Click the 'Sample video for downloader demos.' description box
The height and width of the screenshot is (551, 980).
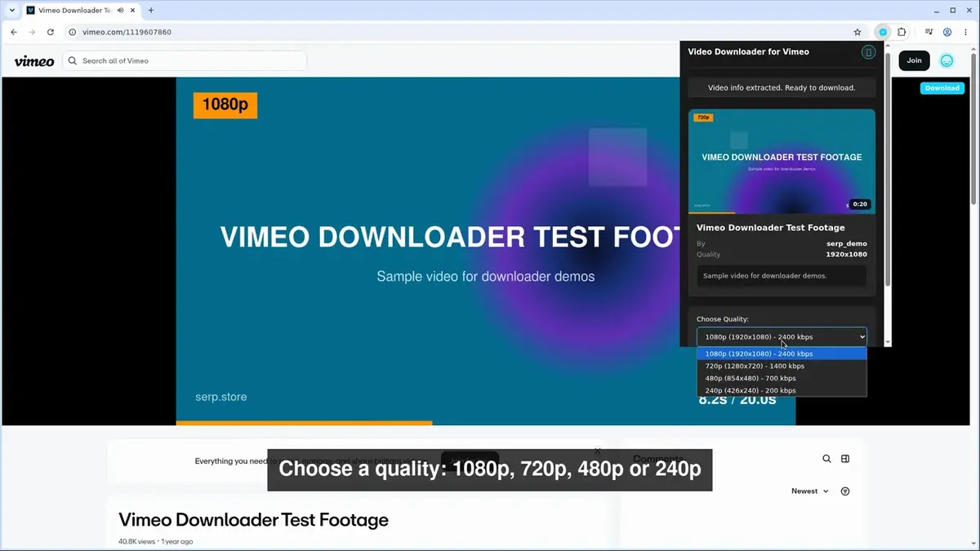coord(782,276)
